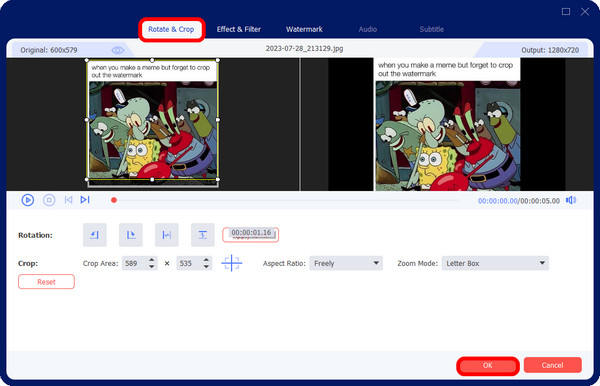This screenshot has height=386, width=600.
Task: Click the Output: 1280x720 label
Action: [550, 50]
